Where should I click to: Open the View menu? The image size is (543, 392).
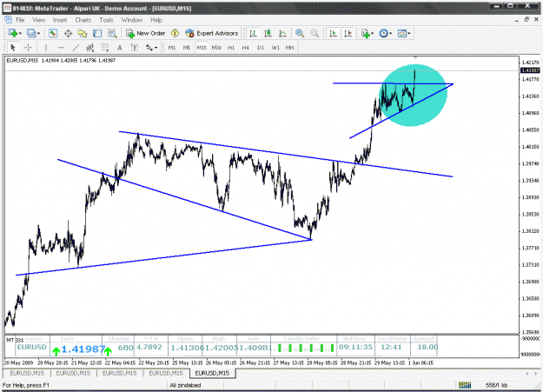click(39, 20)
